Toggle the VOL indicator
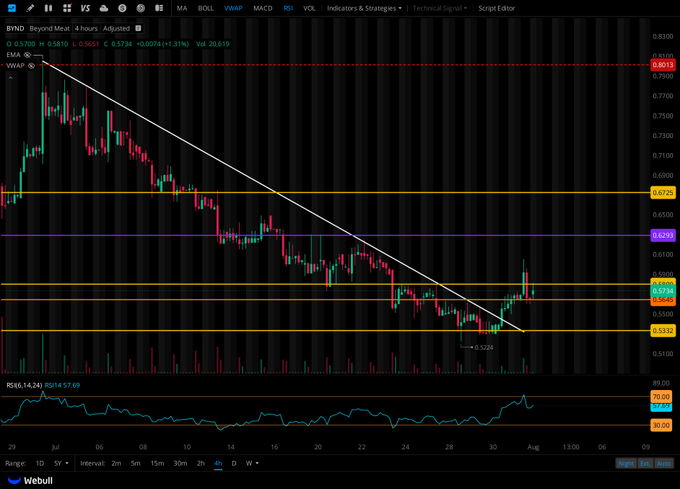The height and width of the screenshot is (489, 680). [x=309, y=8]
